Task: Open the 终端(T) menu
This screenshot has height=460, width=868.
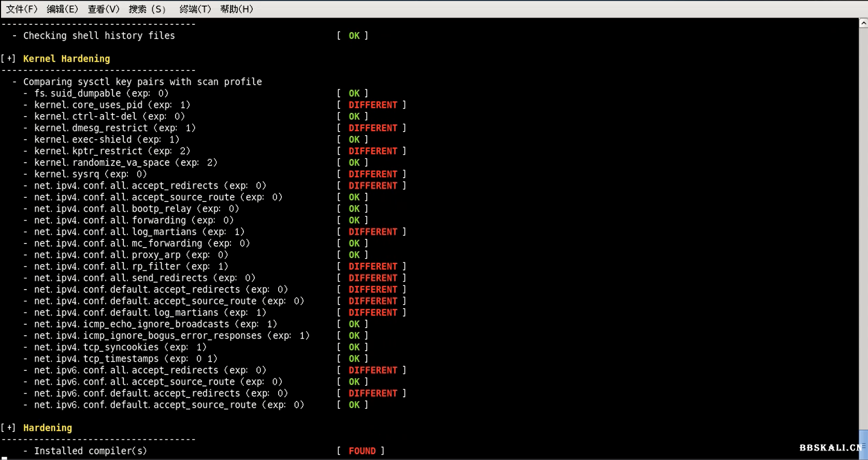Action: tap(195, 9)
